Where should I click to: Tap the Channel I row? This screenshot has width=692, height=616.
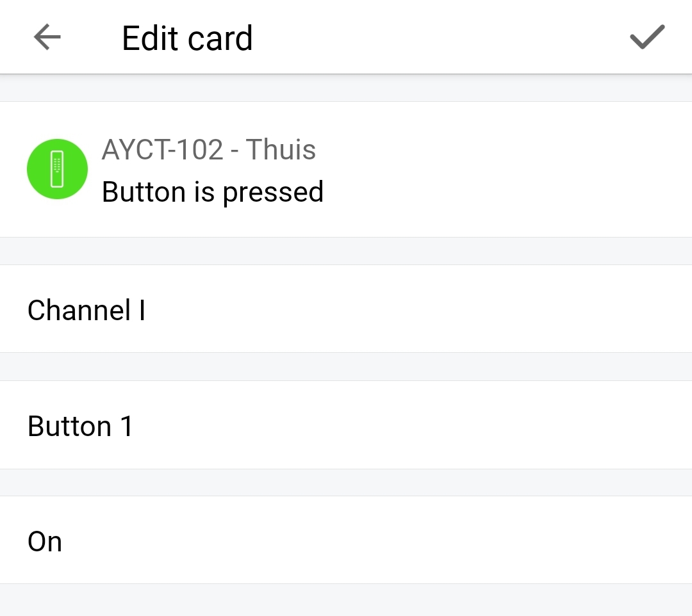(x=346, y=309)
